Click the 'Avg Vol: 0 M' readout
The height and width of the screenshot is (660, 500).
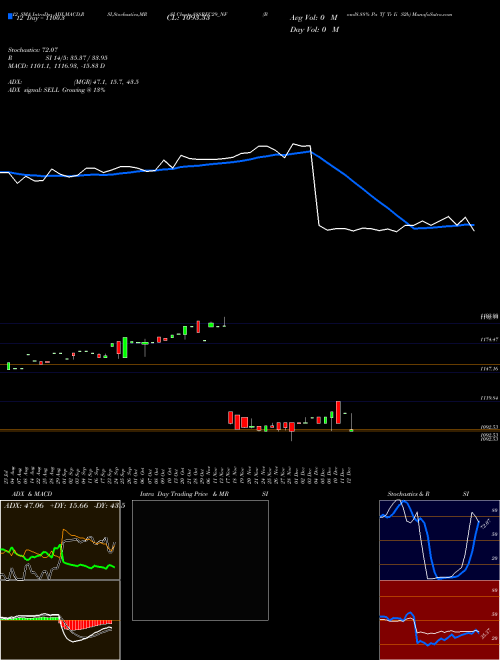(x=314, y=18)
